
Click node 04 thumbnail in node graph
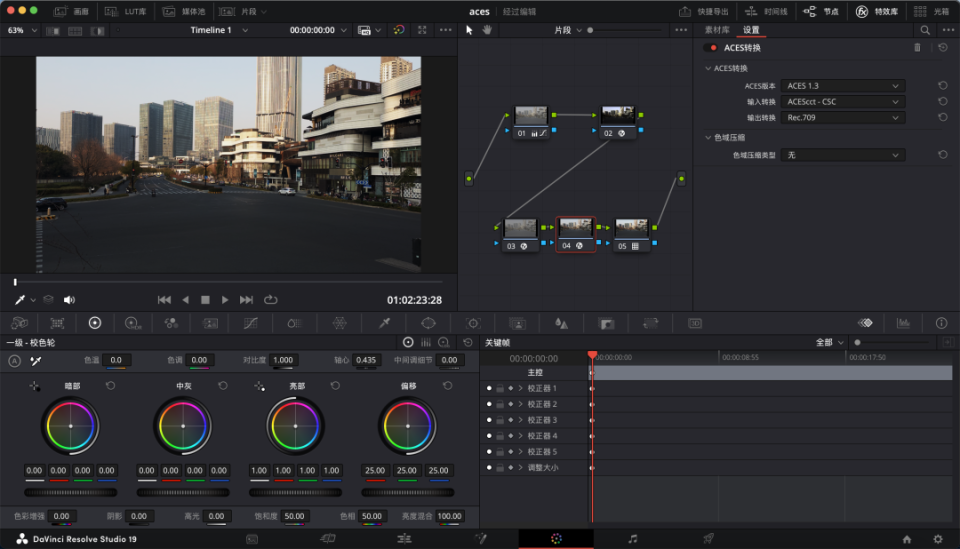pos(575,229)
